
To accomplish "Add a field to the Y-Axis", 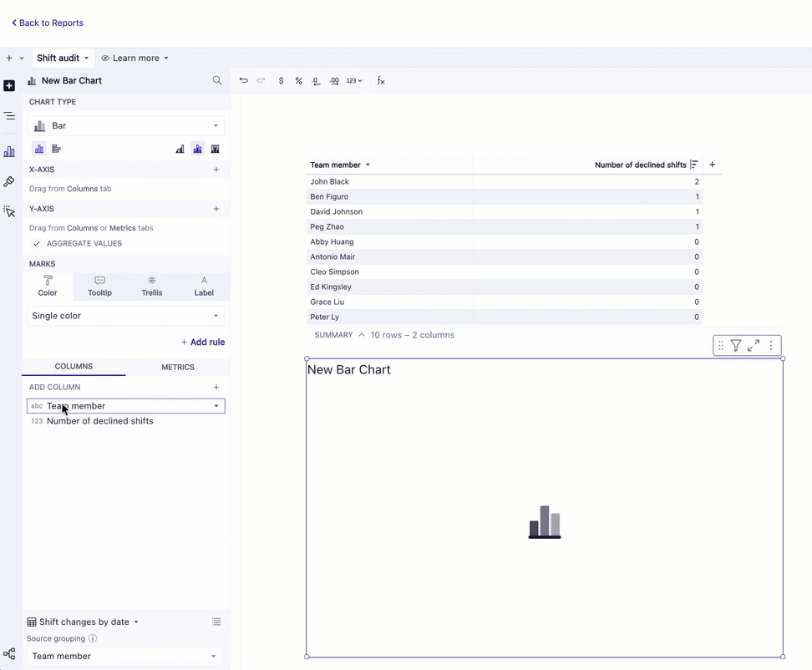I will tap(216, 209).
